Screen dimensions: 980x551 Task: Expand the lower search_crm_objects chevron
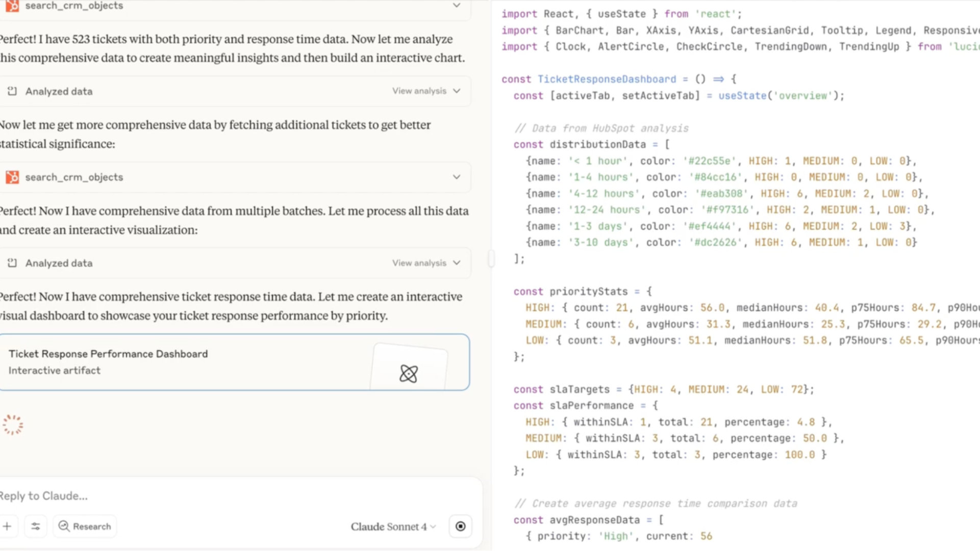click(456, 177)
